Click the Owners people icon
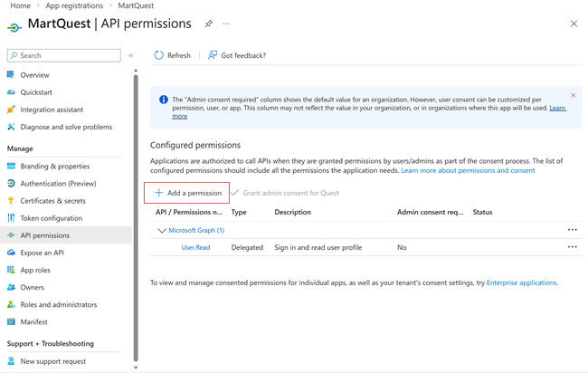The width and height of the screenshot is (588, 373). pos(11,287)
